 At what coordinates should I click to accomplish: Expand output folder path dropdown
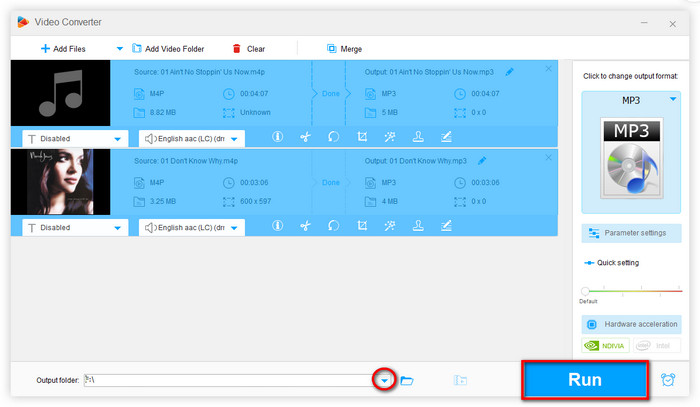tap(384, 381)
